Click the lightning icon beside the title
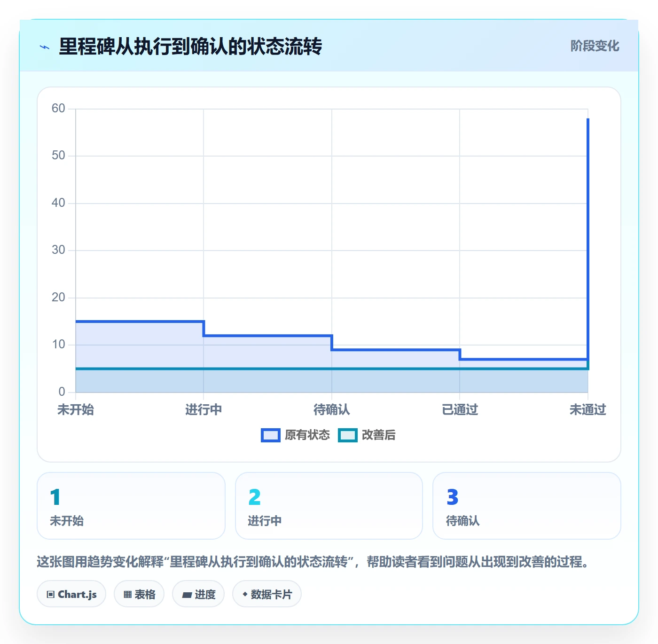Viewport: 658px width, 644px height. point(45,47)
